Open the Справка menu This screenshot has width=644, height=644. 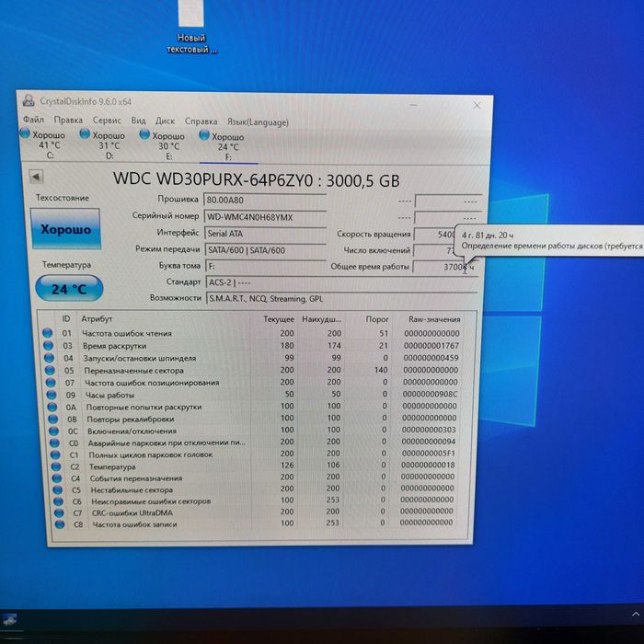click(x=201, y=121)
